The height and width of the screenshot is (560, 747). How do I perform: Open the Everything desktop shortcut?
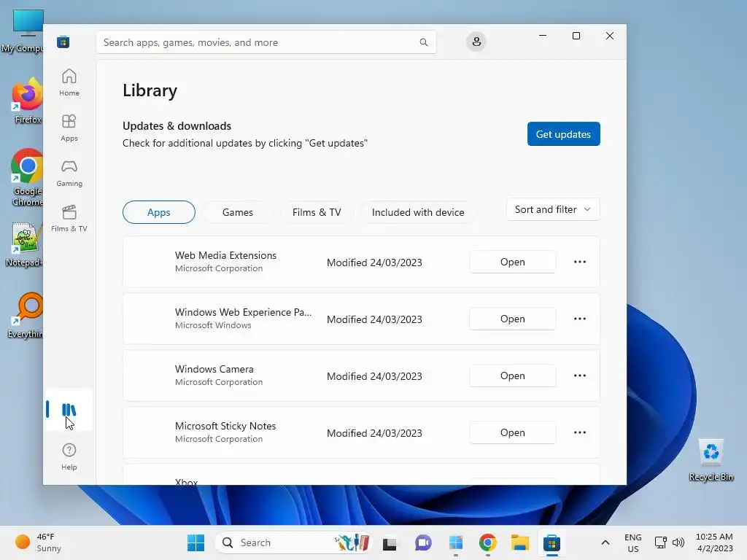[26, 315]
